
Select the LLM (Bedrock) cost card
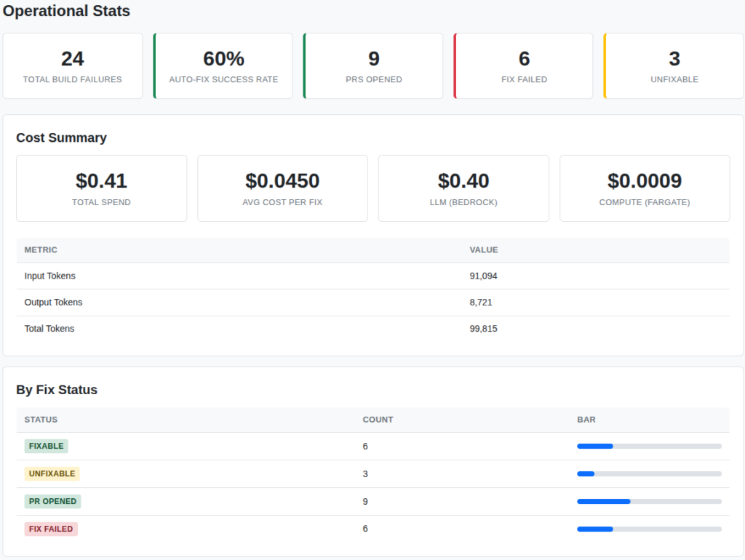[463, 188]
